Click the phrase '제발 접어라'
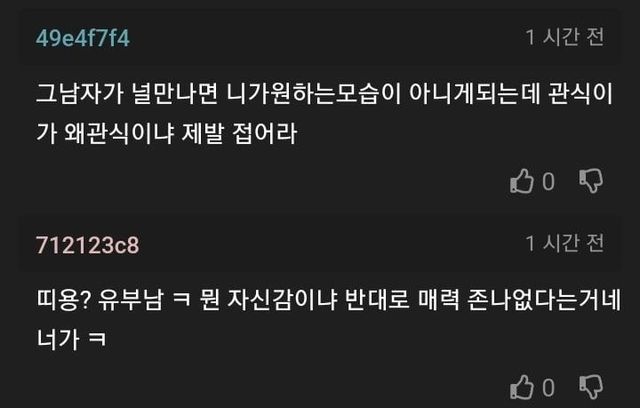The height and width of the screenshot is (408, 640). click(x=240, y=133)
